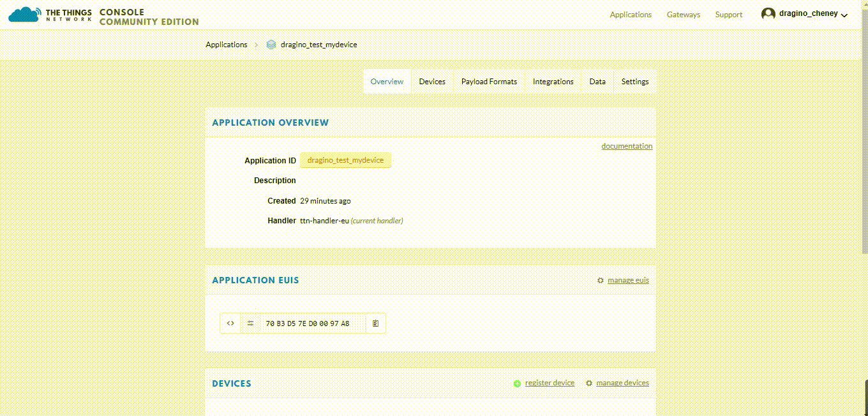Switch to the Overview tab
Screen dimensions: 868x416
pos(387,82)
